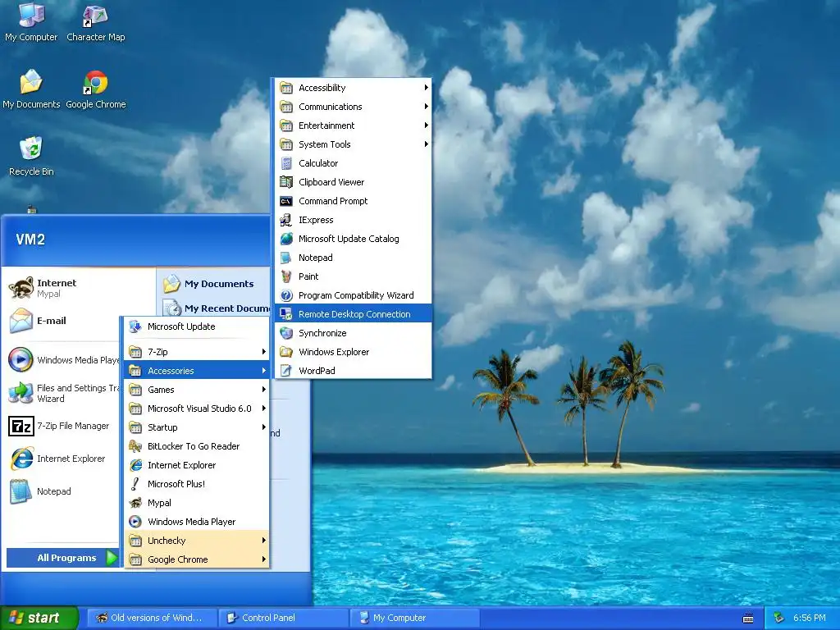
Task: Open the Google Chrome program group
Action: [197, 559]
